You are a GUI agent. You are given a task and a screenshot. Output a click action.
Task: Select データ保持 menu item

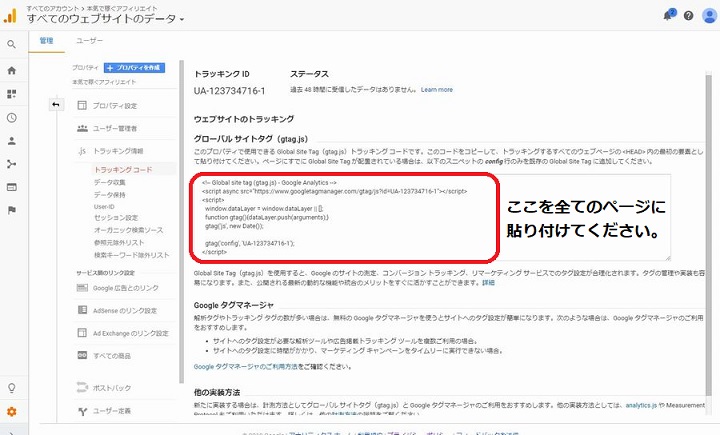tap(110, 195)
